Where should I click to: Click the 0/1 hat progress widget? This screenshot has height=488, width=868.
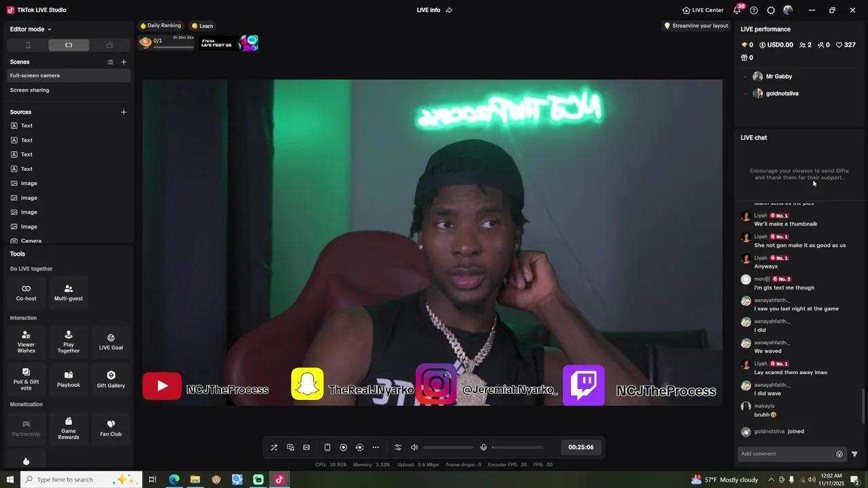[x=166, y=43]
